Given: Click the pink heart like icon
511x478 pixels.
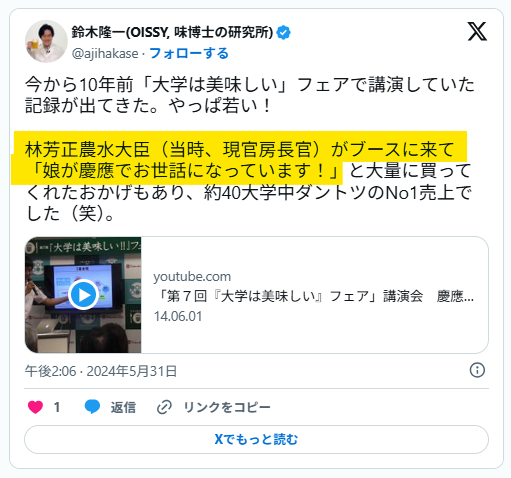Looking at the screenshot, I should coord(35,407).
